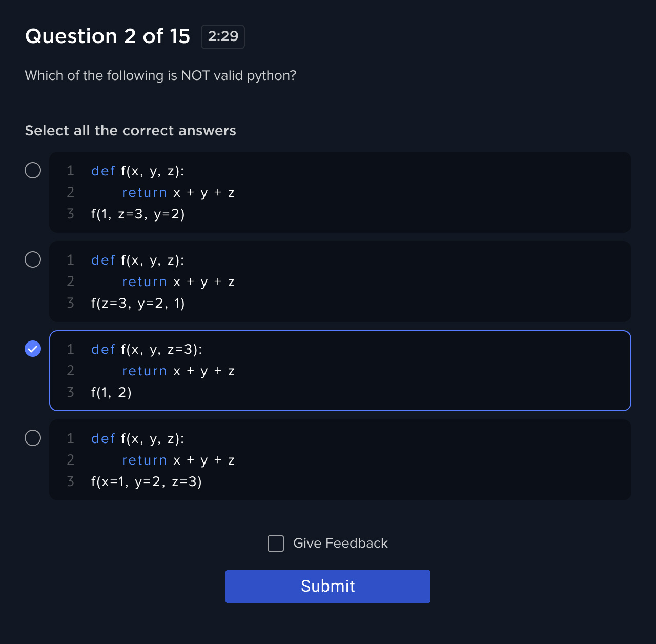Screen dimensions: 656x644
Task: Click the question text about valid python
Action: click(x=160, y=75)
